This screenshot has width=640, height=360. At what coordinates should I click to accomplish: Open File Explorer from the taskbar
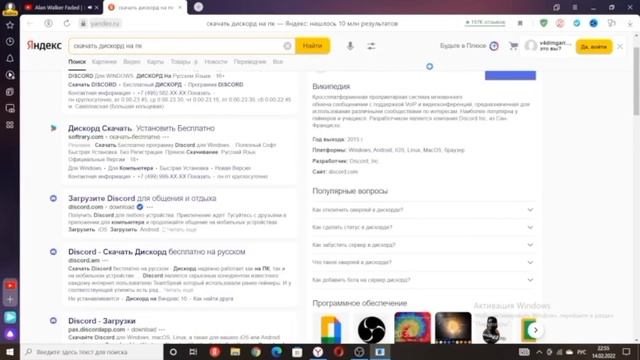[235, 352]
